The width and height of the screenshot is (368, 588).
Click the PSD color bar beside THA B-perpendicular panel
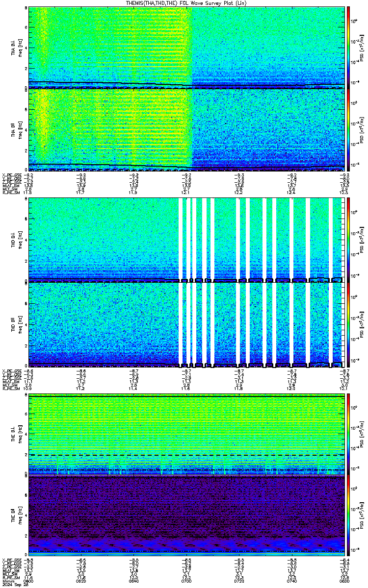click(348, 48)
